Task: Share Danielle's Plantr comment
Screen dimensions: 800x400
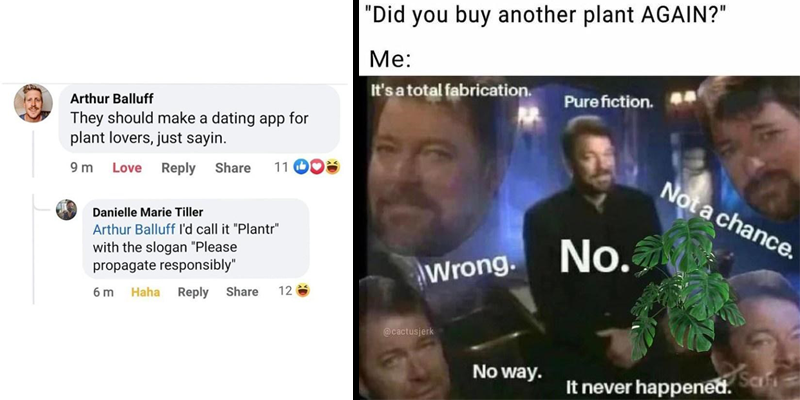Action: pyautogui.click(x=242, y=292)
